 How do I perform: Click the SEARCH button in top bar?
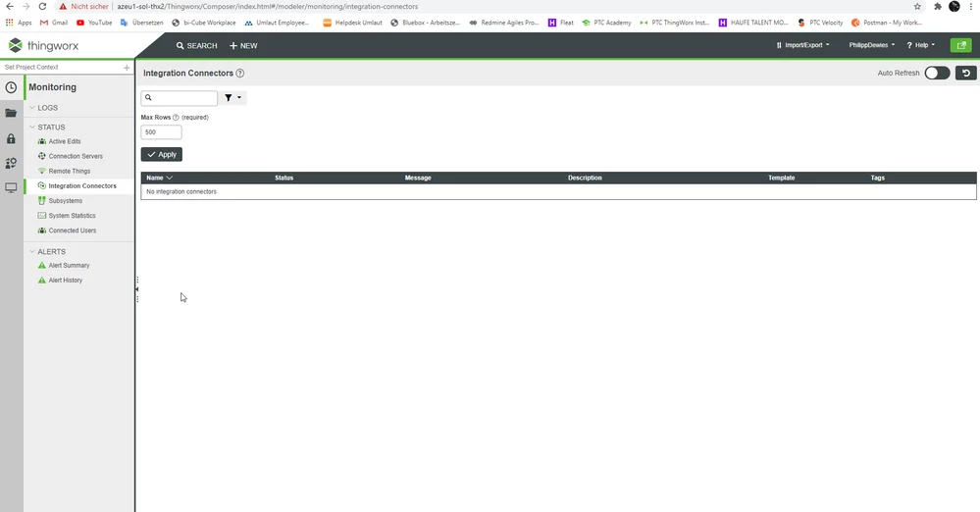point(196,46)
